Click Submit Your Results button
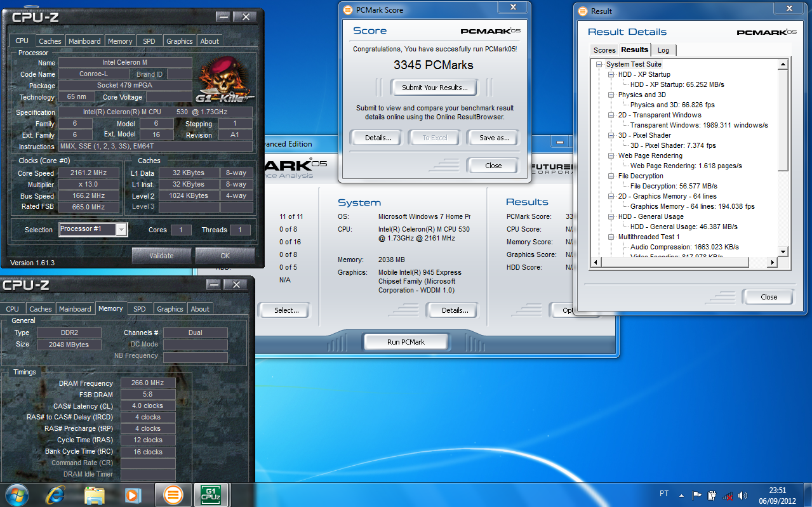 (435, 88)
